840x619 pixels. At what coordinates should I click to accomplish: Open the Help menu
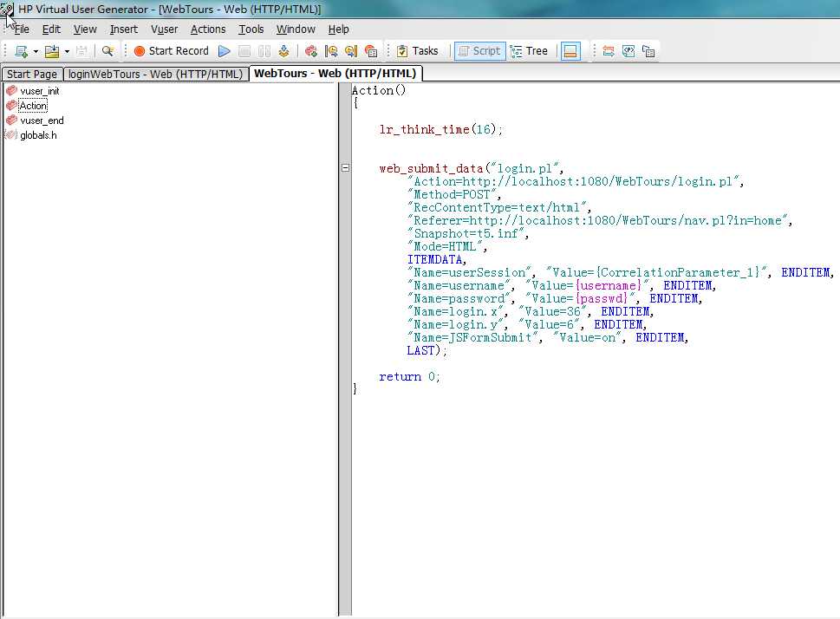(339, 29)
